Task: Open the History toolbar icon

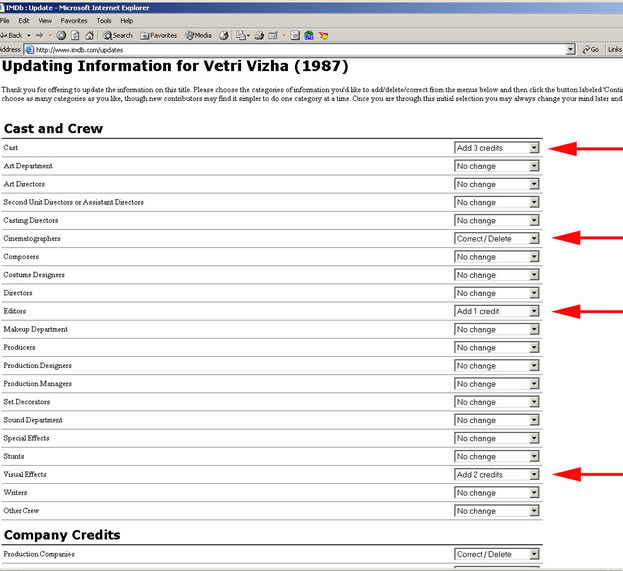Action: click(x=224, y=35)
